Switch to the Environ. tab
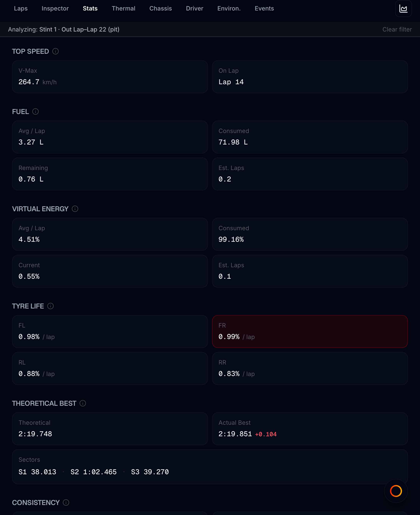420x515 pixels. (x=229, y=8)
